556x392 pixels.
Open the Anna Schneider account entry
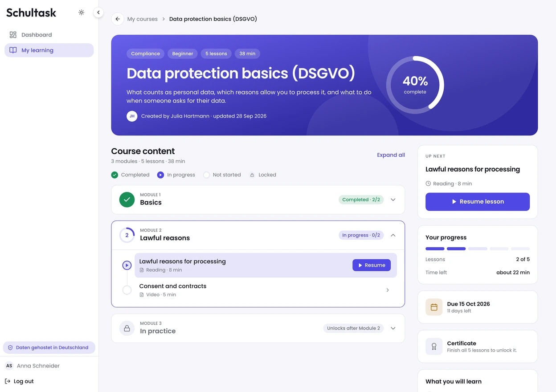(32, 366)
